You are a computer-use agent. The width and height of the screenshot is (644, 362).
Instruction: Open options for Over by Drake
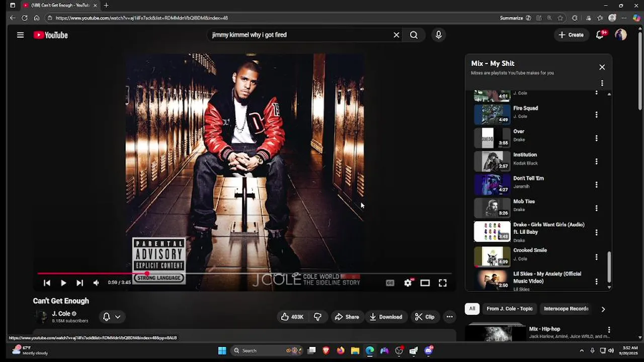pyautogui.click(x=596, y=138)
